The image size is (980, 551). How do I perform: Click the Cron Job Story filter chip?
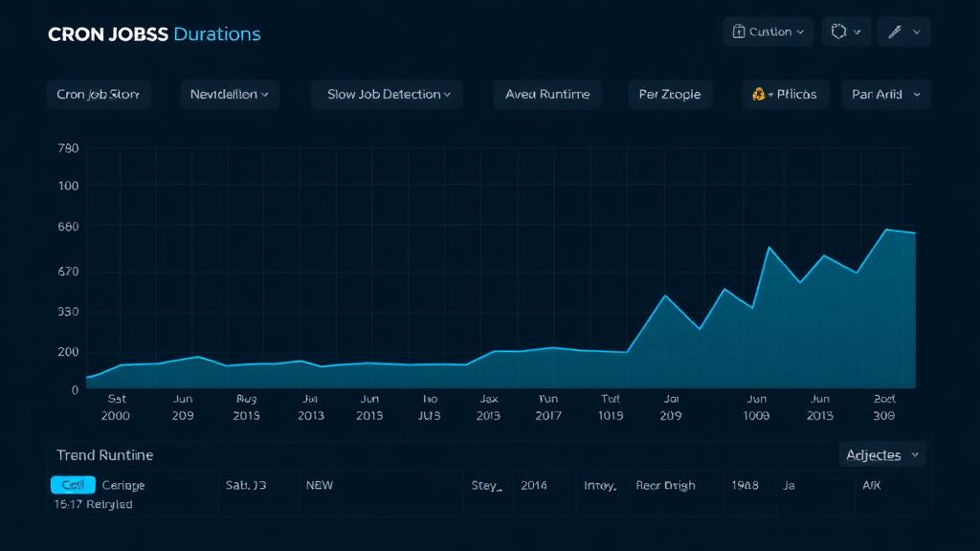[x=99, y=94]
